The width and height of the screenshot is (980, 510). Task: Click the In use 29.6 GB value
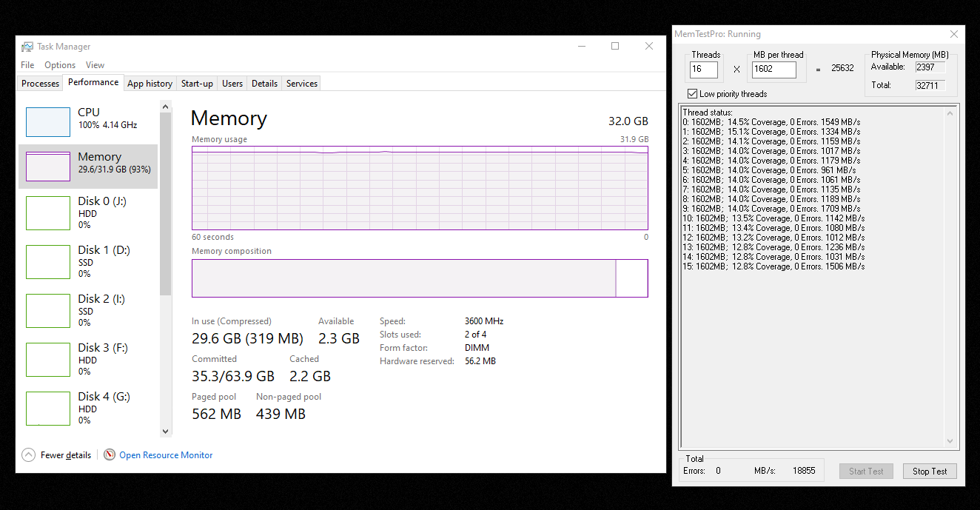247,338
